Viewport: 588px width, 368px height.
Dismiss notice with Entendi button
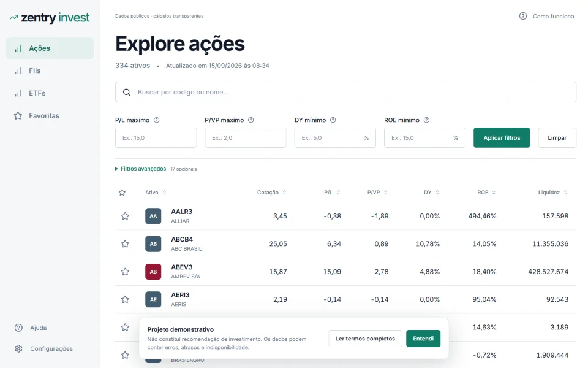pos(423,339)
